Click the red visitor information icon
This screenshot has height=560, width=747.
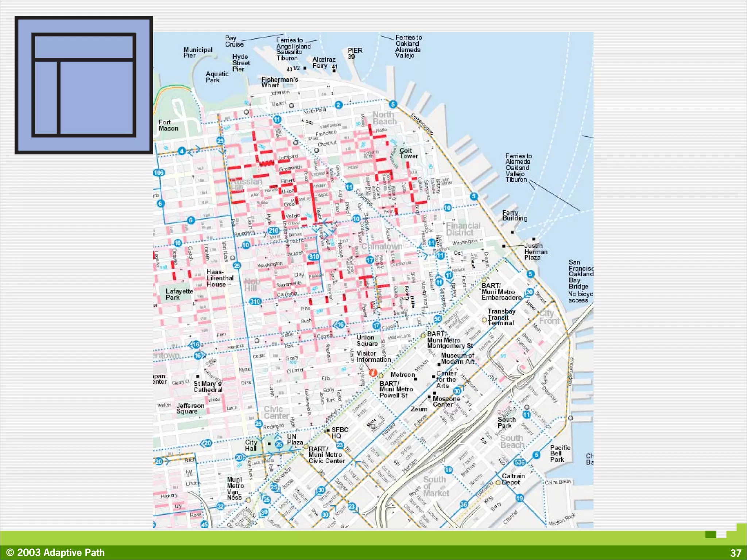click(x=372, y=373)
